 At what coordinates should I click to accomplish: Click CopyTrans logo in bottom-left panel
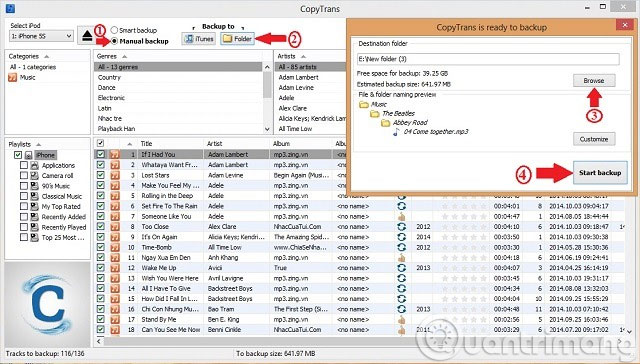(47, 304)
